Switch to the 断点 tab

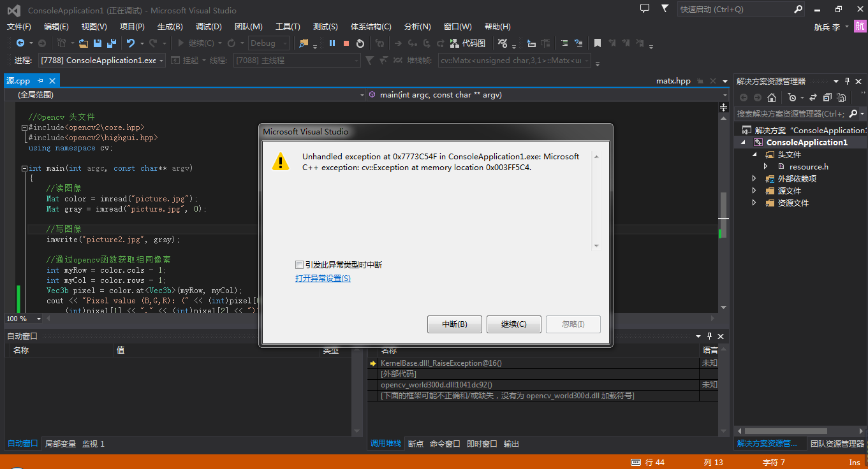415,444
